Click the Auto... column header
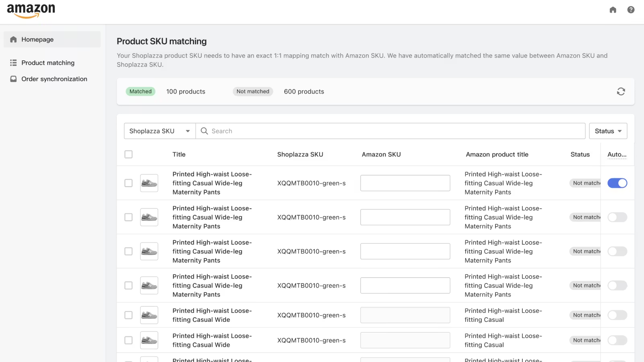Viewport: 644px width, 362px height. tap(617, 154)
